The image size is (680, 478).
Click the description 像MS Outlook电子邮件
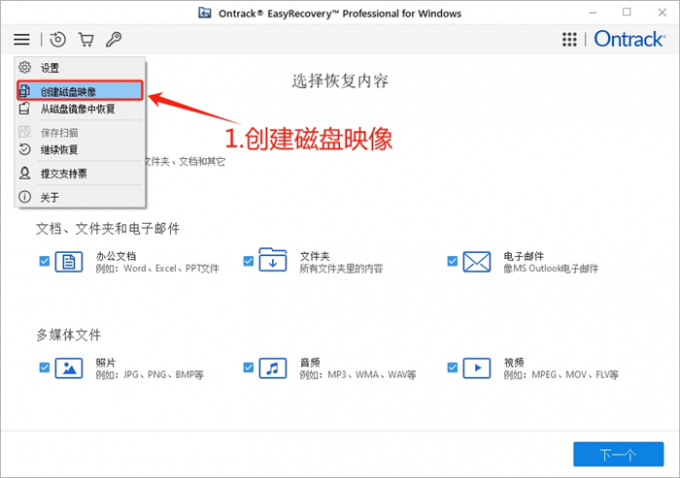click(551, 268)
